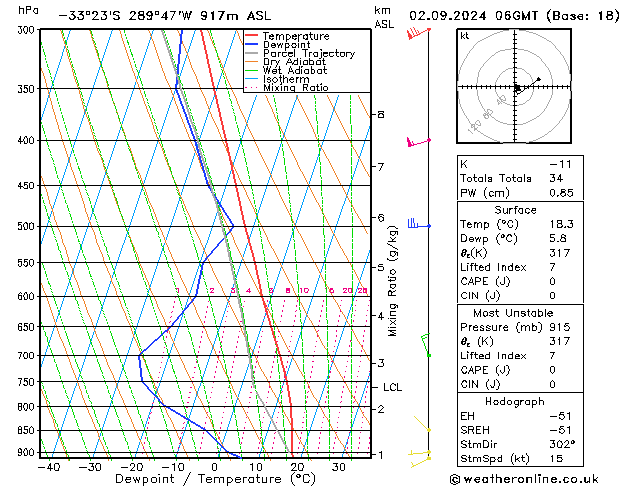The image size is (629, 486).
Task: Click the 700 pressure level label
Action: pos(28,356)
